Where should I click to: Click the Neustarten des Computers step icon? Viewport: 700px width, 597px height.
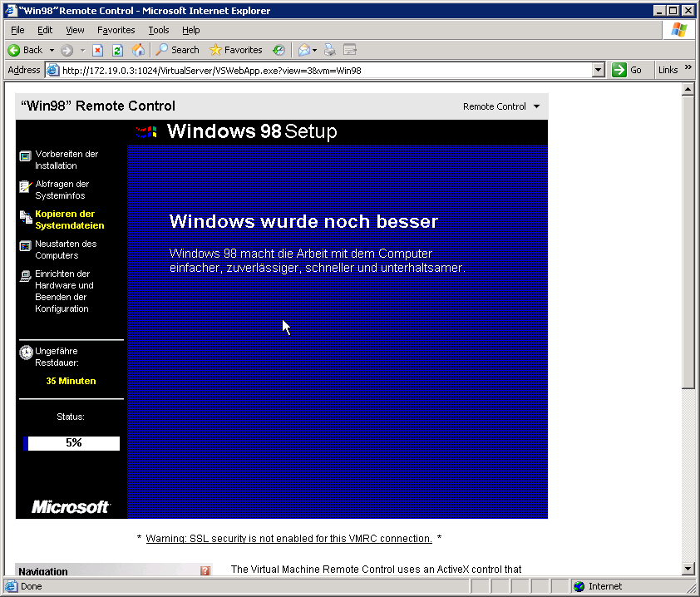pyautogui.click(x=26, y=246)
